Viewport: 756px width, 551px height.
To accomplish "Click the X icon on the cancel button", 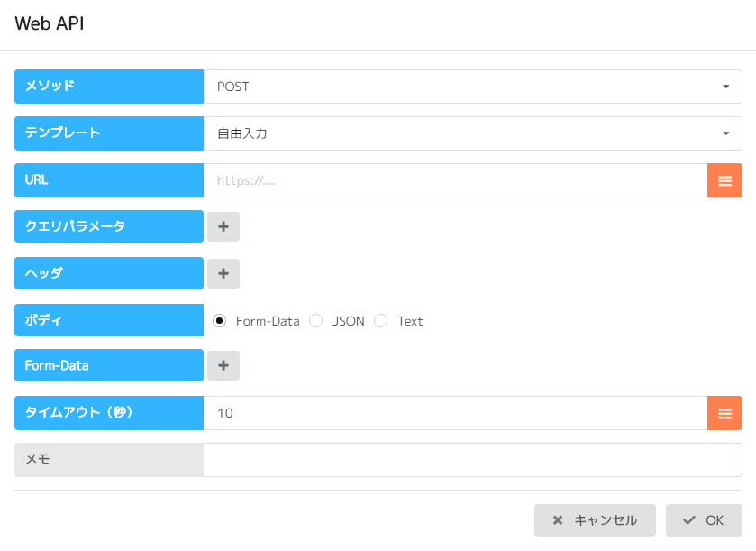I will [558, 520].
